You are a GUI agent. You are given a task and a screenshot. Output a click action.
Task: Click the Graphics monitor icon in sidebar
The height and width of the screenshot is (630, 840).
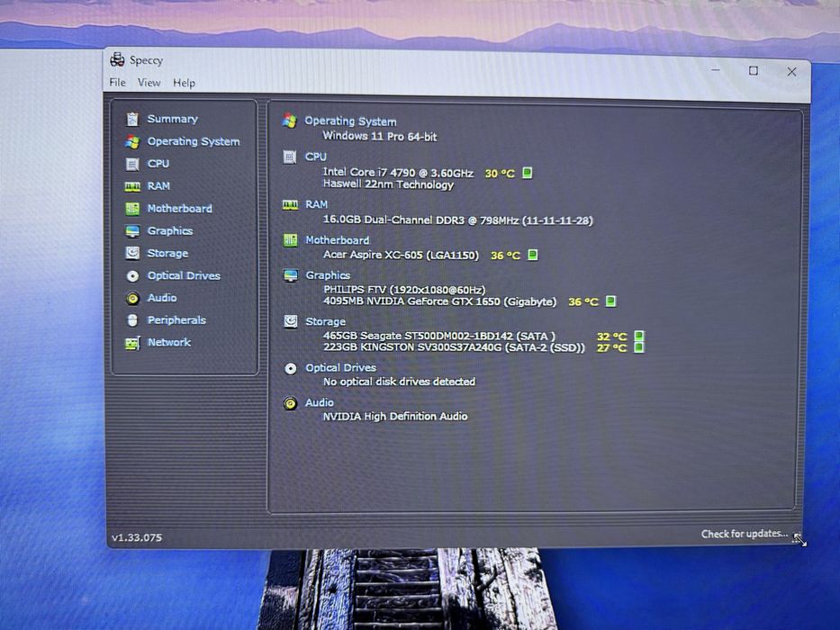point(132,231)
